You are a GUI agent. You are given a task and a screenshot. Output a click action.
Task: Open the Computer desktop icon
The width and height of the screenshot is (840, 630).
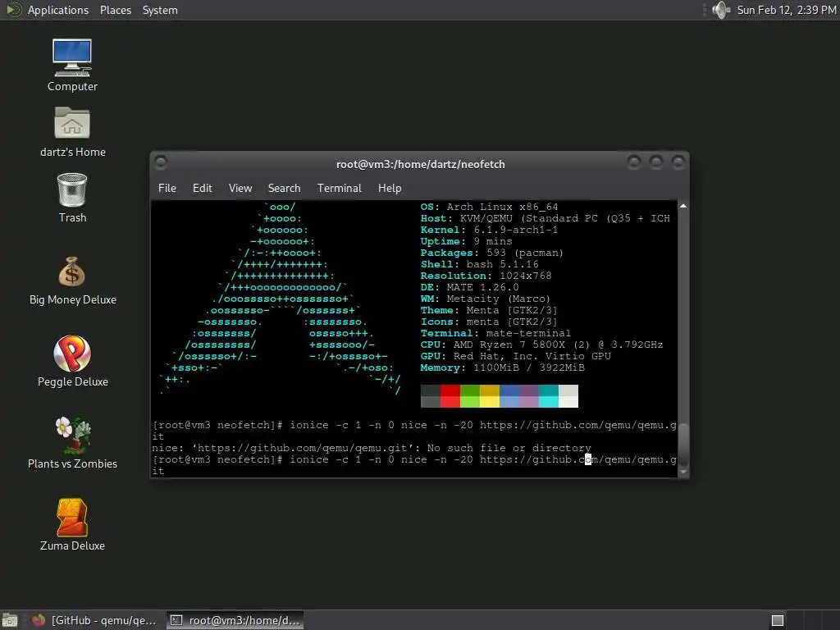[72, 65]
